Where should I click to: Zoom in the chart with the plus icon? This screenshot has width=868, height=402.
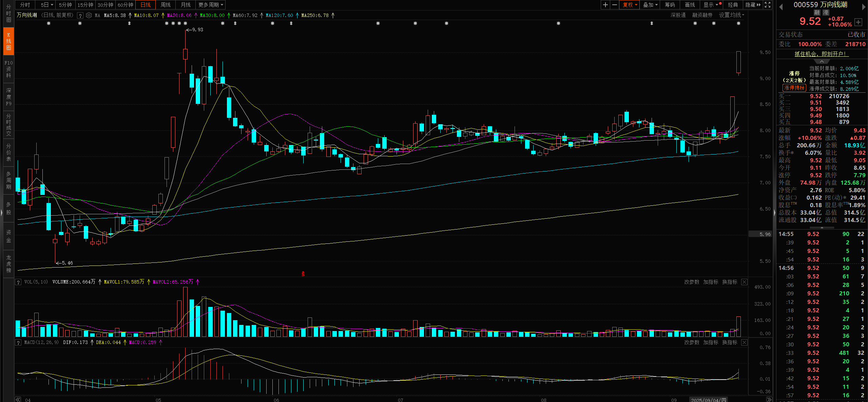605,5
